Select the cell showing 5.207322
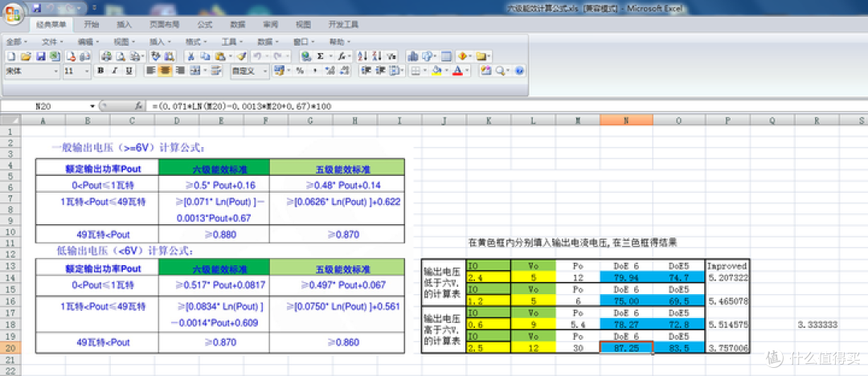 (727, 277)
